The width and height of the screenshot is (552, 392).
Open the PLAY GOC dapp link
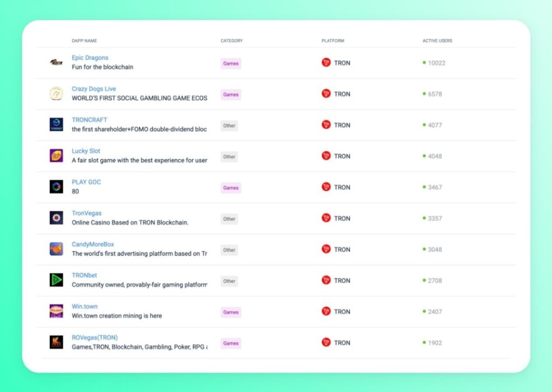(x=86, y=182)
